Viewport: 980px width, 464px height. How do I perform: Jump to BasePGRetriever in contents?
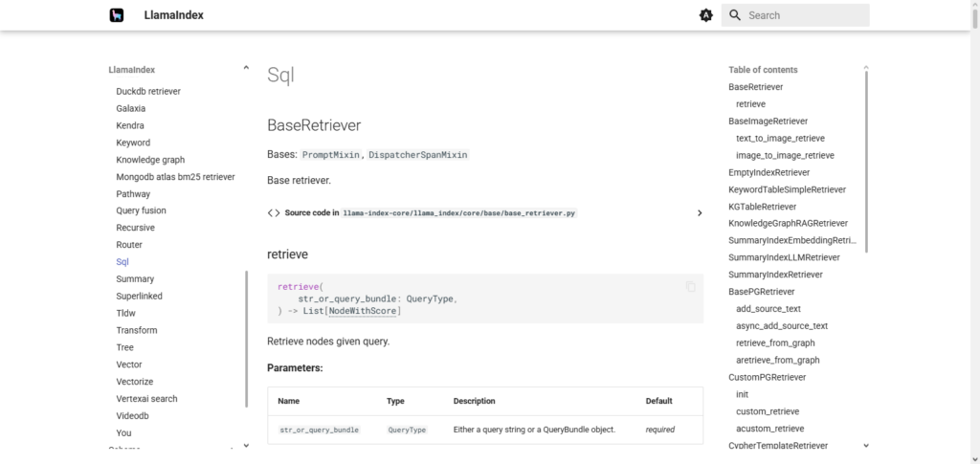tap(762, 292)
